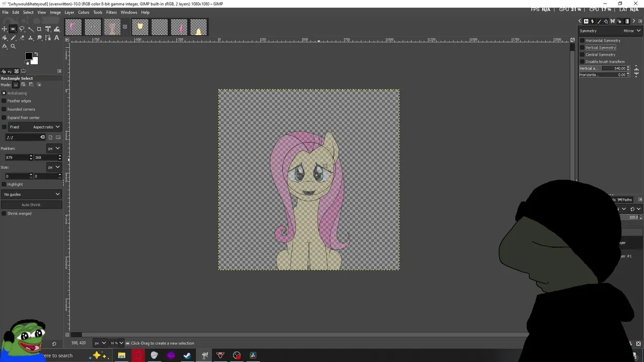
Task: Enable Shrink merged checkbox
Action: pos(4,214)
